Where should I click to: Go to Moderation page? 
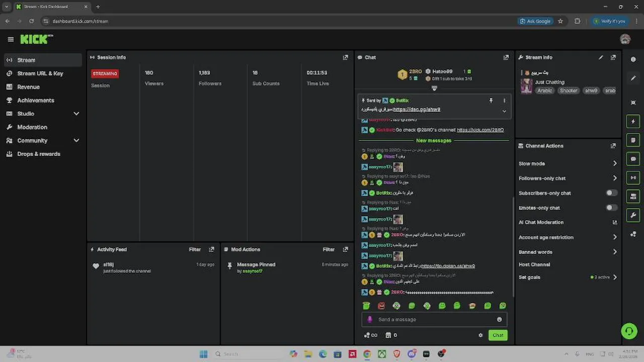[43, 127]
